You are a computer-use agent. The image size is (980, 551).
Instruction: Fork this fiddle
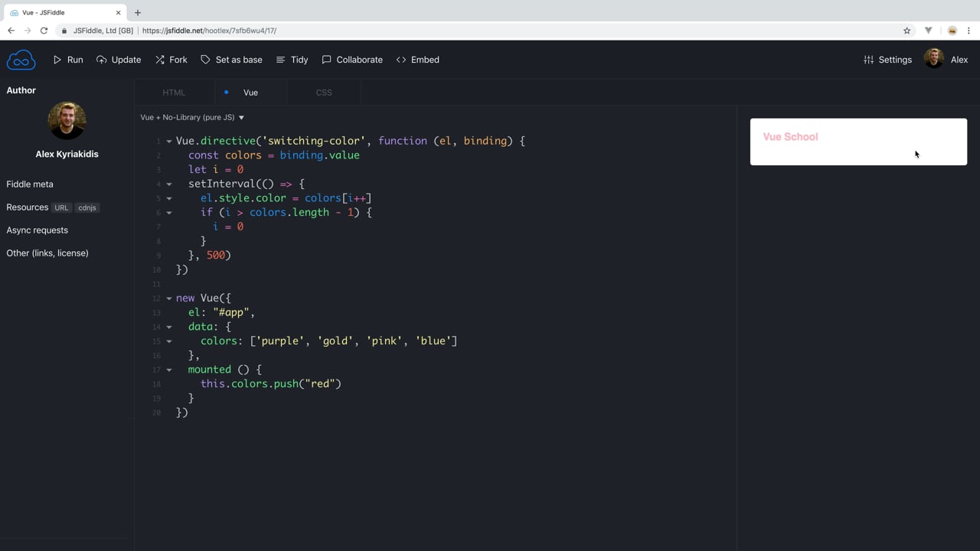pyautogui.click(x=171, y=60)
